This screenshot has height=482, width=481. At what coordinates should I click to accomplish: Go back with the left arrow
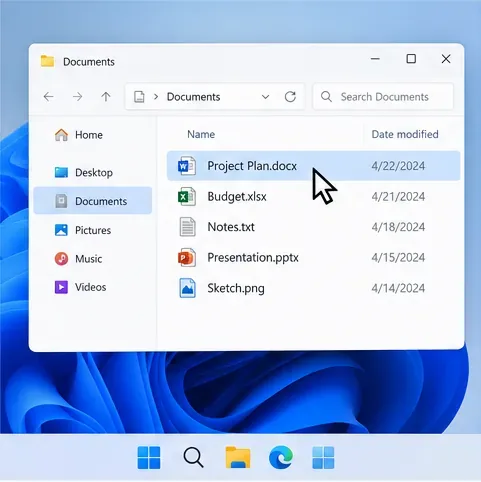click(x=49, y=97)
